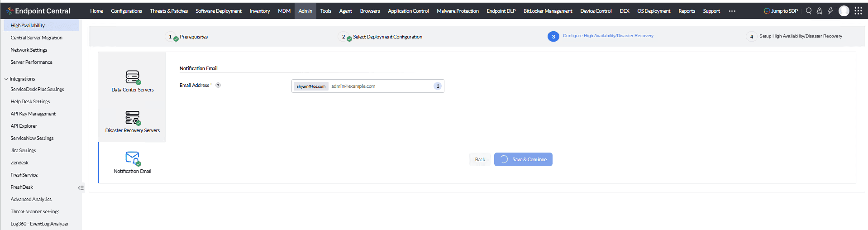Open the user profile avatar
This screenshot has height=230, width=868.
[844, 11]
